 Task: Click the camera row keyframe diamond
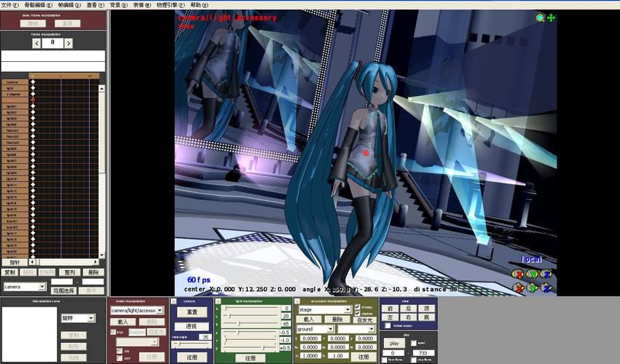click(33, 82)
